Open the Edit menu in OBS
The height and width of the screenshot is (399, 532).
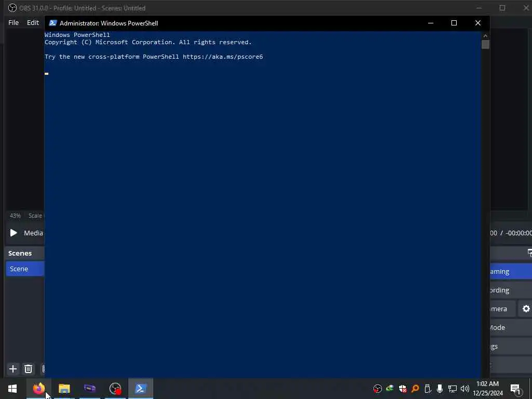[33, 22]
